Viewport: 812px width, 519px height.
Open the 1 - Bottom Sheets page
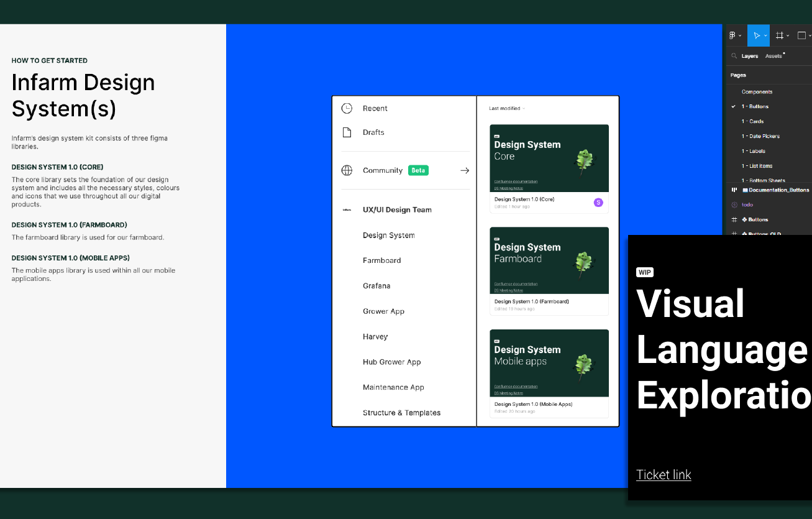pyautogui.click(x=763, y=180)
